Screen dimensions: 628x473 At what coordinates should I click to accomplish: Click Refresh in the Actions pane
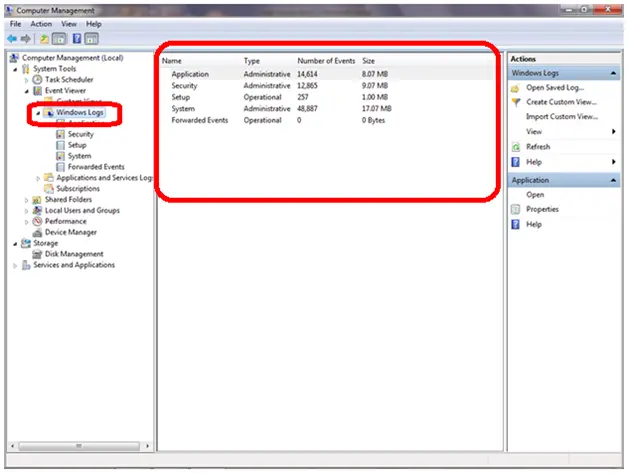click(538, 147)
